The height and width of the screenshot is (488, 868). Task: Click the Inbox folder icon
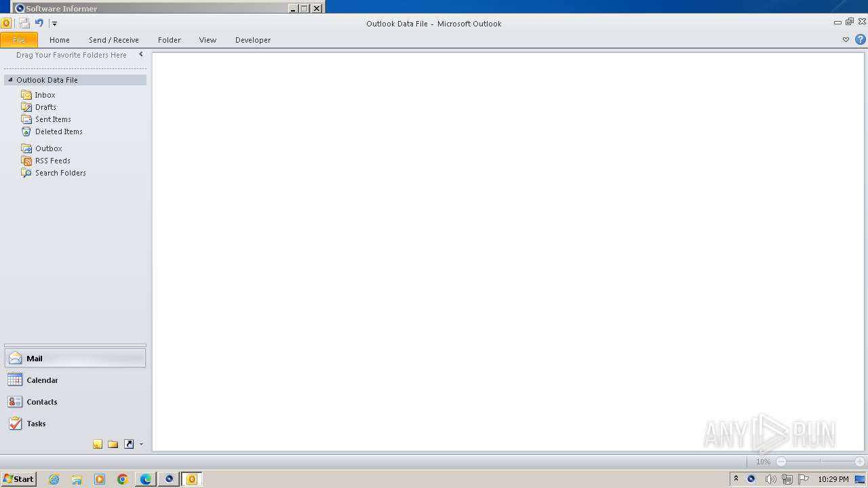point(26,95)
